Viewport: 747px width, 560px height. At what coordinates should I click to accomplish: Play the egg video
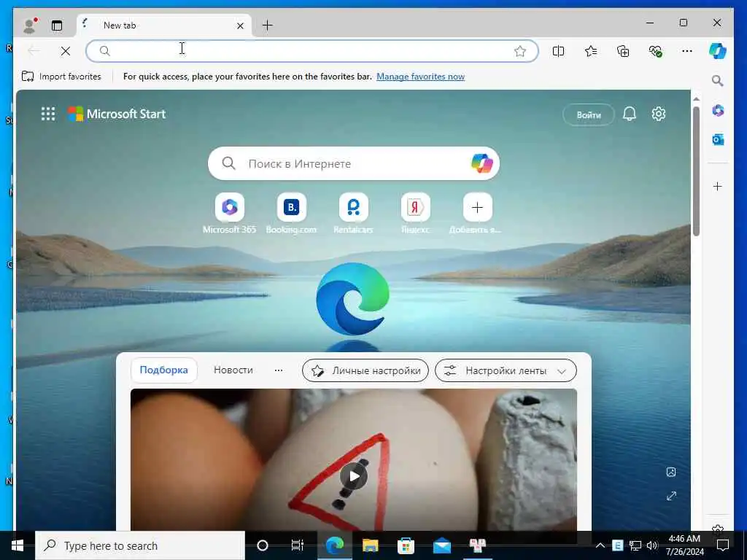click(x=354, y=476)
